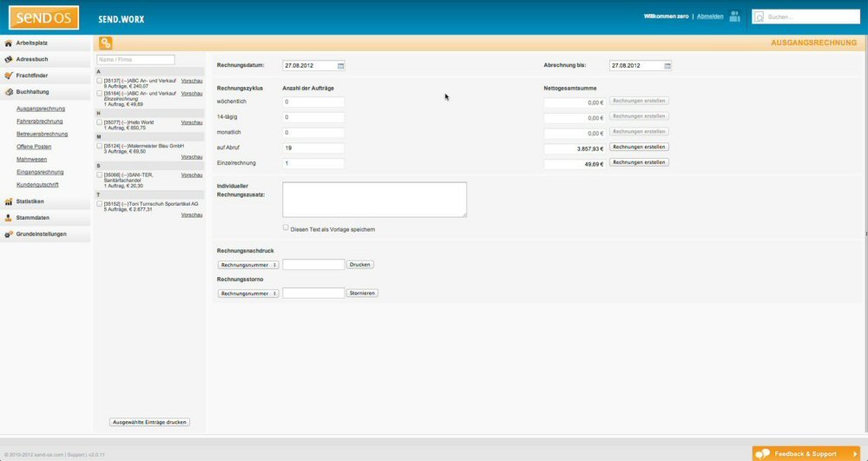The image size is (868, 461).
Task: Open Vorschau for [35137] ABC An- und Verkauf
Action: 192,81
